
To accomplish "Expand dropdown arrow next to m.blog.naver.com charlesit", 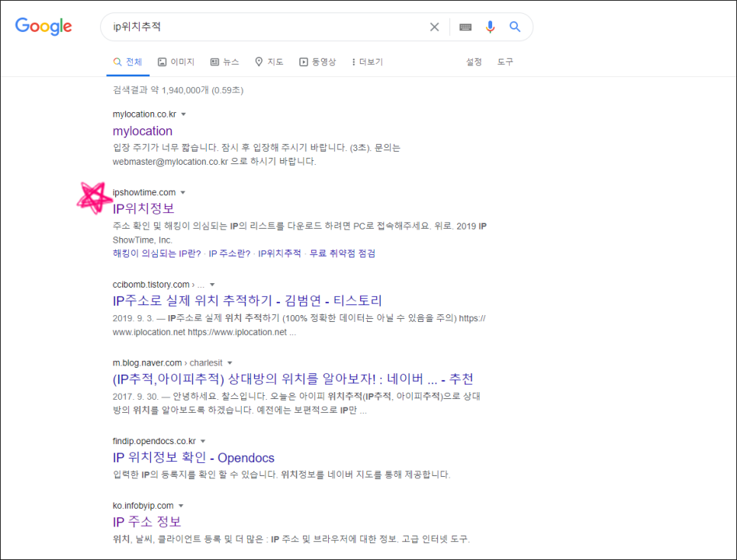I will (x=230, y=363).
